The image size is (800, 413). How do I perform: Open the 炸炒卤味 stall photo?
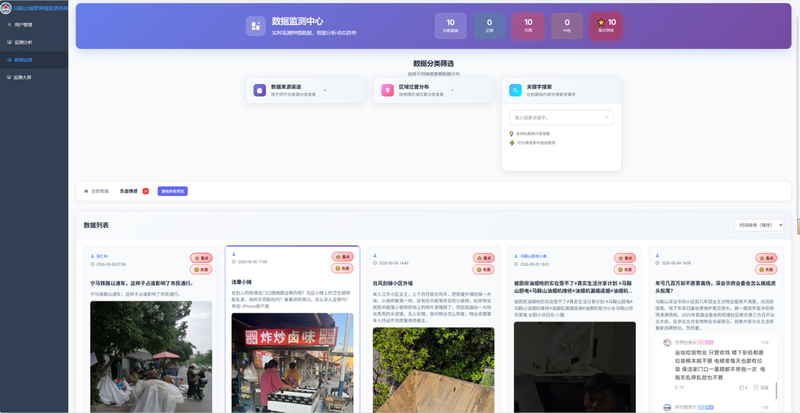[x=292, y=363]
